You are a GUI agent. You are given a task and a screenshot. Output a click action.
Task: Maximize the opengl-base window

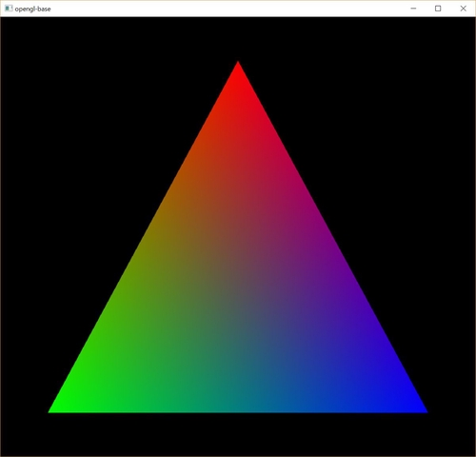tap(438, 9)
